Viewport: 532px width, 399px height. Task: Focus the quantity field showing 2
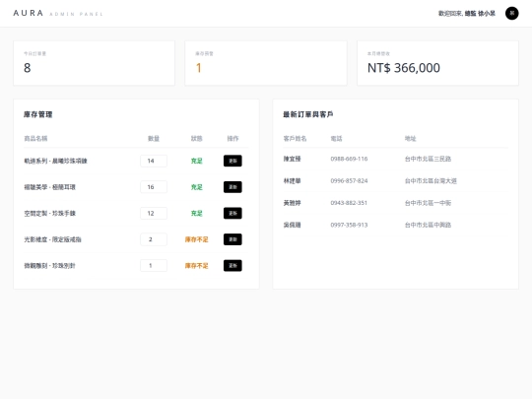(154, 239)
